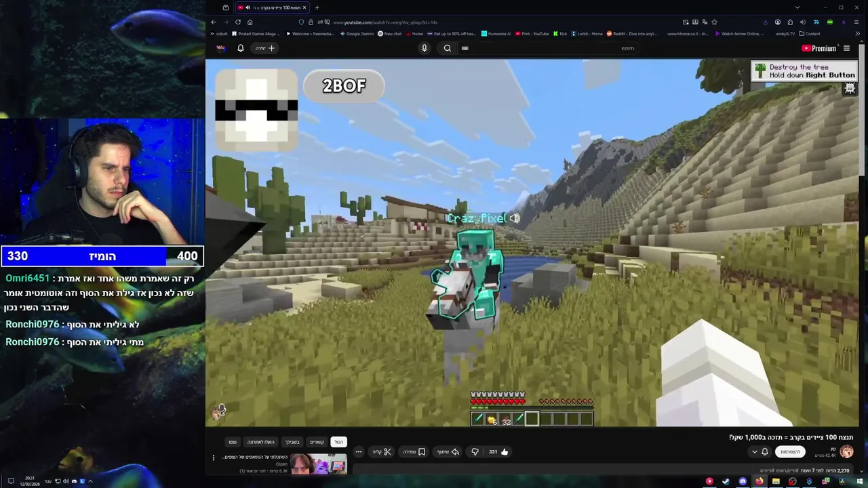The height and width of the screenshot is (488, 868).
Task: Open the YouTube notifications bell in header
Action: coord(240,48)
